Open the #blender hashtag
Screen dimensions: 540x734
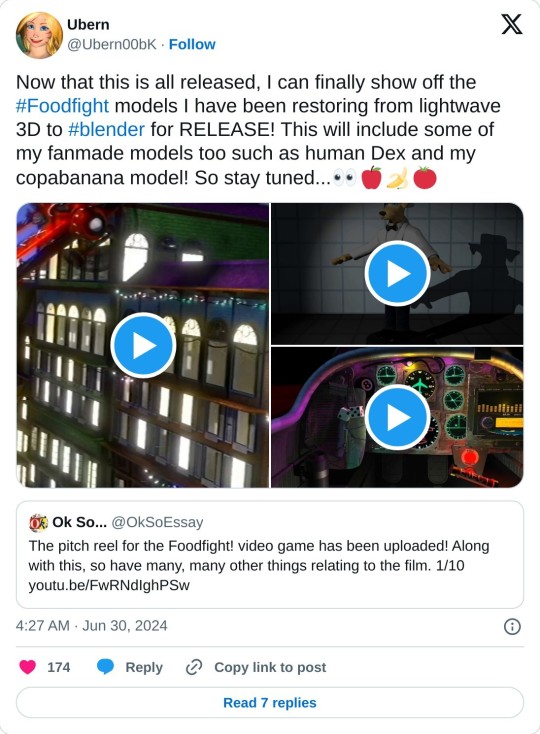coord(106,130)
